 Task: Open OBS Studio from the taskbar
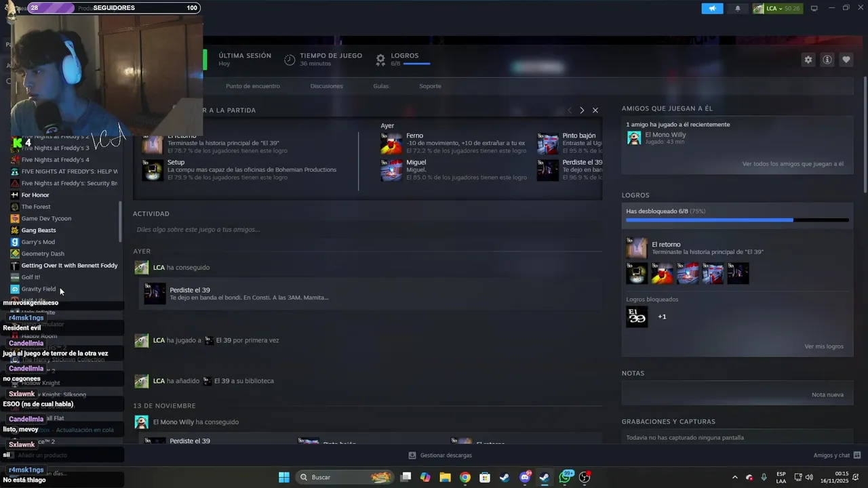pos(585,477)
